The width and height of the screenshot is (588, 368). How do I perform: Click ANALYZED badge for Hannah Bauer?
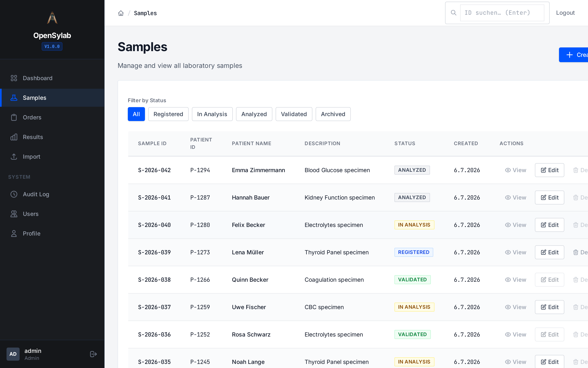412,197
